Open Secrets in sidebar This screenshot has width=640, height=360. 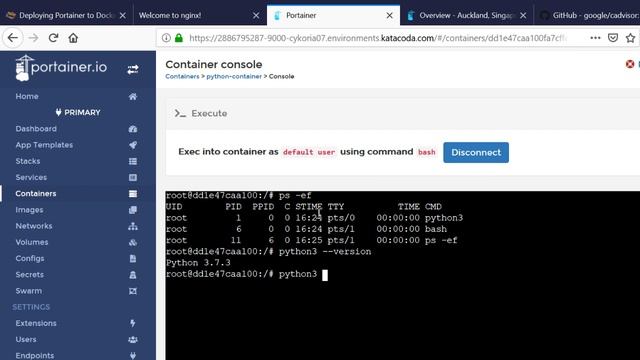click(29, 275)
